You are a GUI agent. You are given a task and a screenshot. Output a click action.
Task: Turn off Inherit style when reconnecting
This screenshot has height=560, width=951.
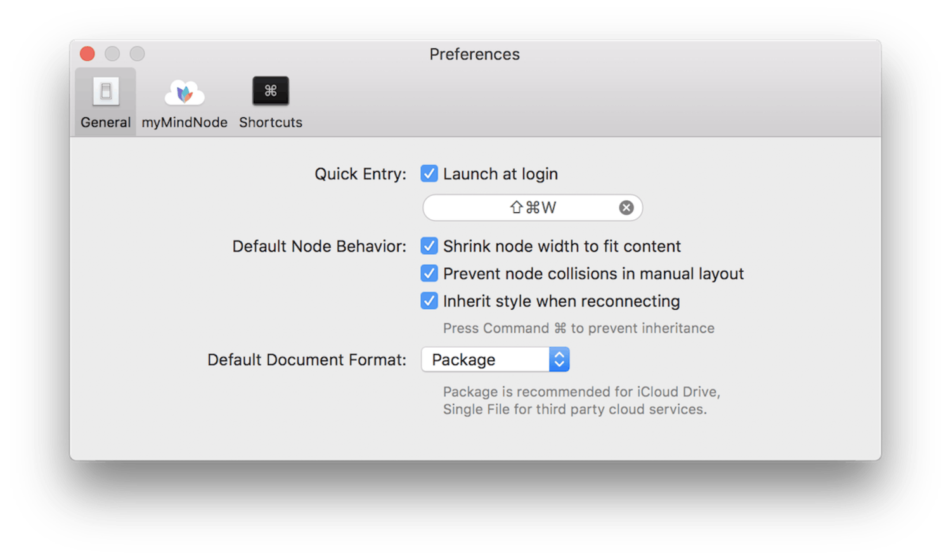429,301
